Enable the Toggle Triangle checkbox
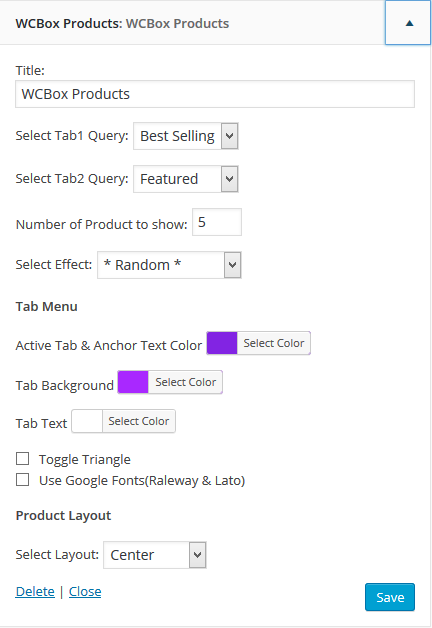 point(22,459)
